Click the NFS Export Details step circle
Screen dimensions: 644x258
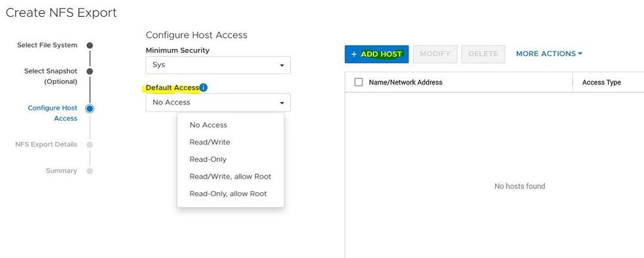coord(90,144)
